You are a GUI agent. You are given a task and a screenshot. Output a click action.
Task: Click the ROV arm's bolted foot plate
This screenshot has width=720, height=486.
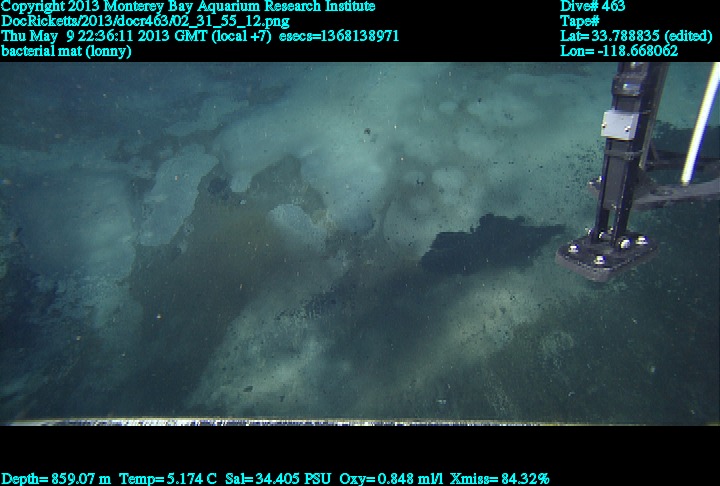coord(606,256)
